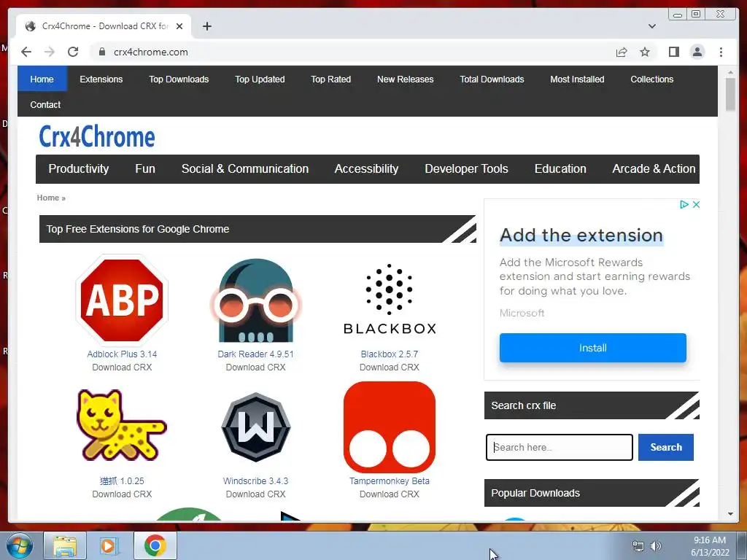Select the Accessibility category

[x=366, y=168]
